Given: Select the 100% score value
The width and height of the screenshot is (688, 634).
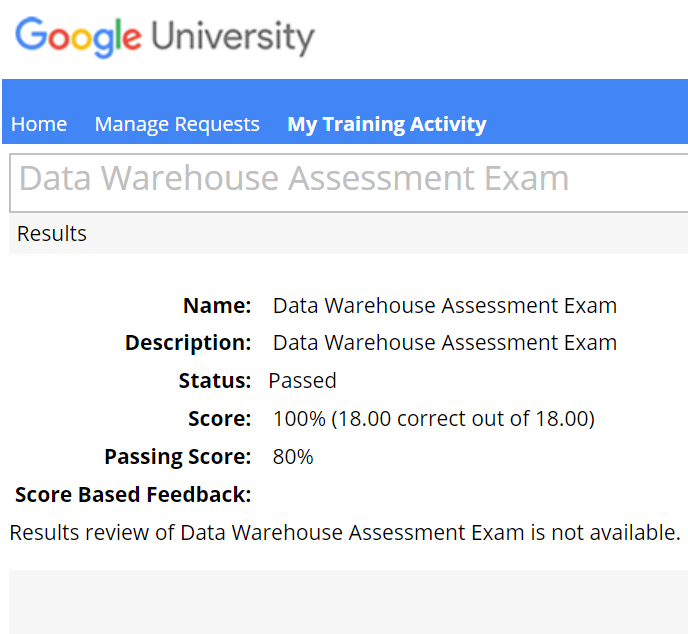Looking at the screenshot, I should 434,419.
